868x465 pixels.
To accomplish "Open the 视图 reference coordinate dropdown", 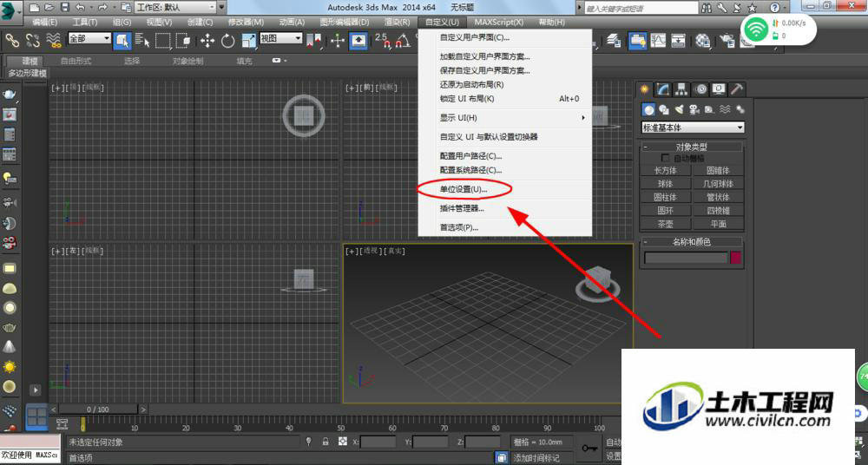I will point(281,38).
